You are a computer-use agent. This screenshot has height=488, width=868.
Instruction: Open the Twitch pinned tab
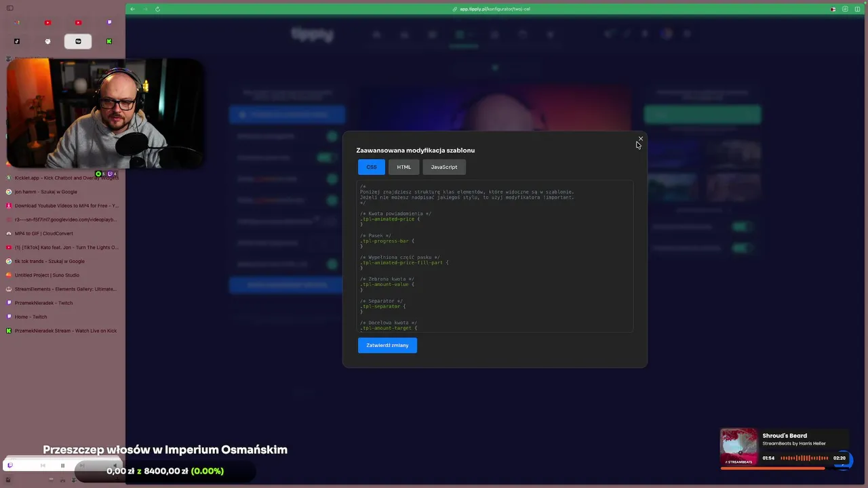point(108,22)
